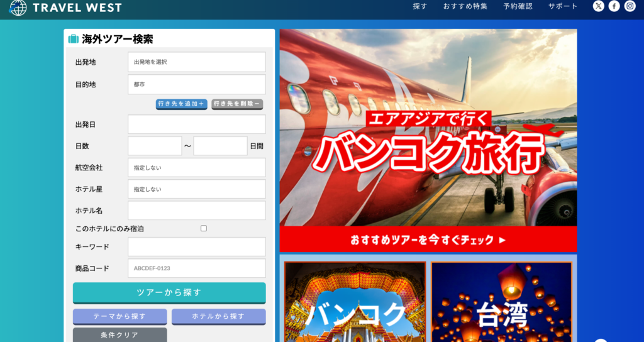Open the Instagram social icon
This screenshot has height=342, width=644.
coord(630,6)
